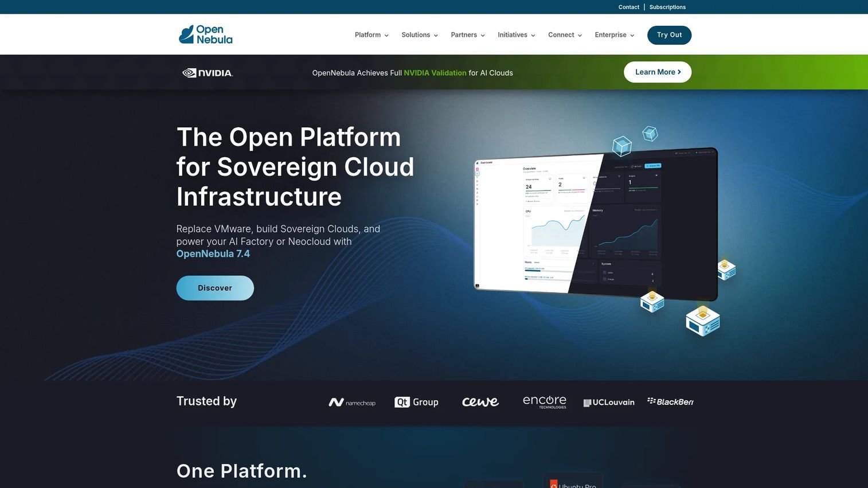Click the BlackBerry logo

point(671,402)
